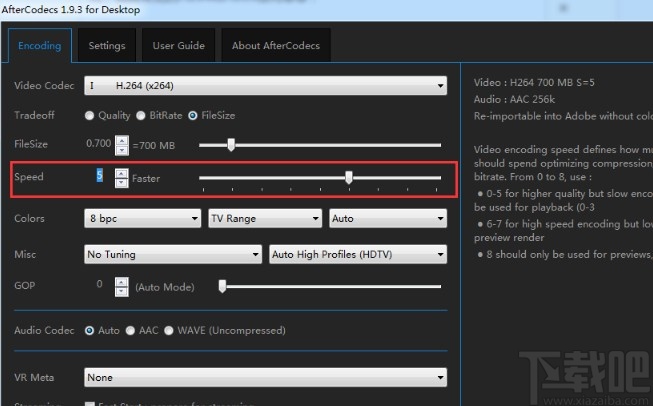Click the GOP slider handle
Viewport: 653px width, 406px height.
222,286
